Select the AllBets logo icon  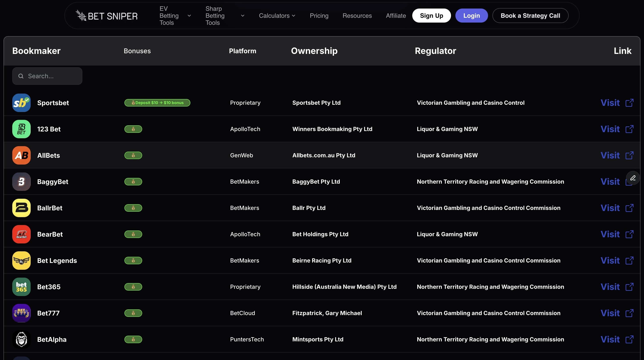click(21, 155)
